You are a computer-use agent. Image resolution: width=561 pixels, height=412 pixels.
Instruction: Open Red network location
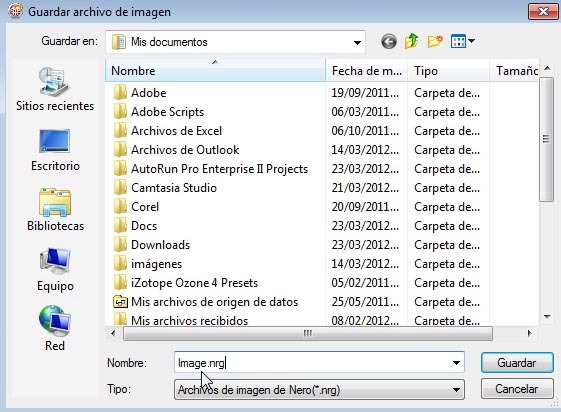click(55, 329)
